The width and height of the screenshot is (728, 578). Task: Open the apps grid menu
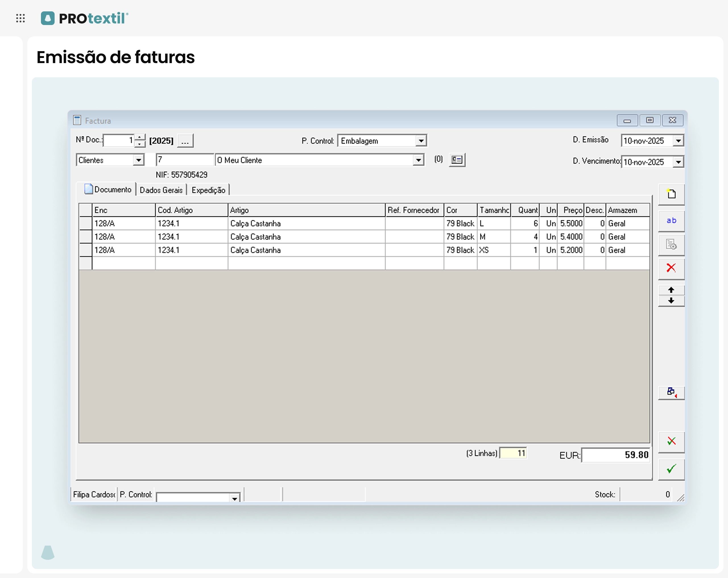click(20, 18)
